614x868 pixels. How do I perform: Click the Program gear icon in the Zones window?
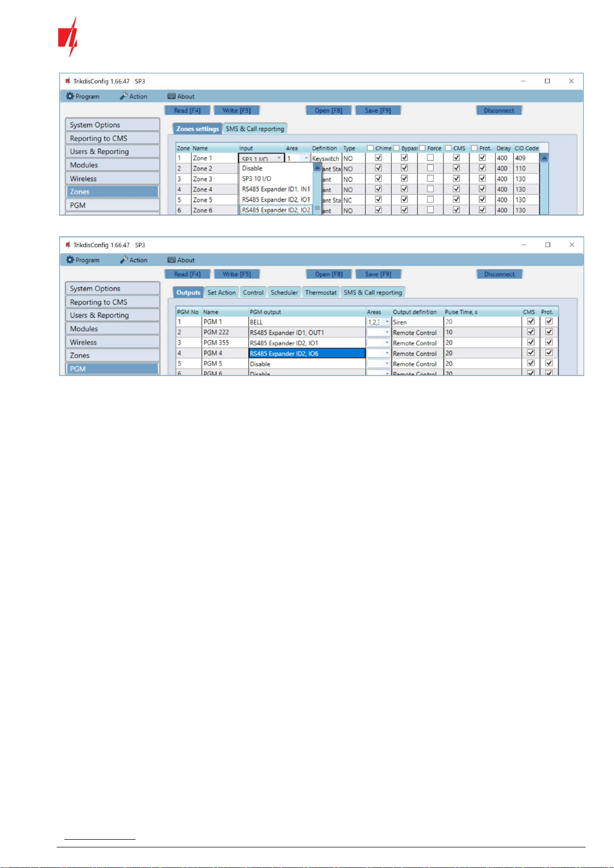(70, 96)
